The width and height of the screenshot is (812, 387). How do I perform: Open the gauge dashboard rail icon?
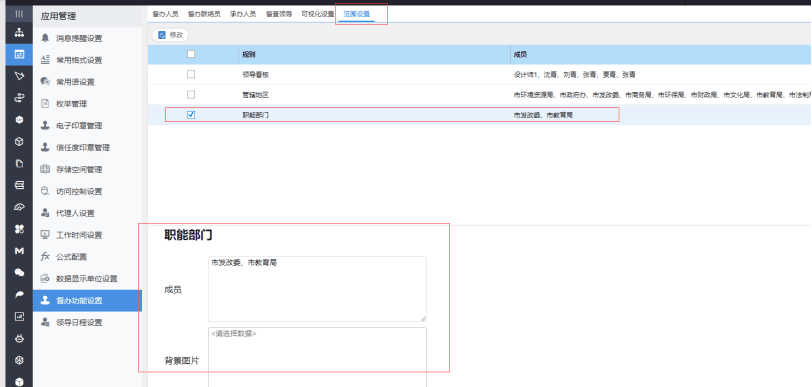(19, 207)
